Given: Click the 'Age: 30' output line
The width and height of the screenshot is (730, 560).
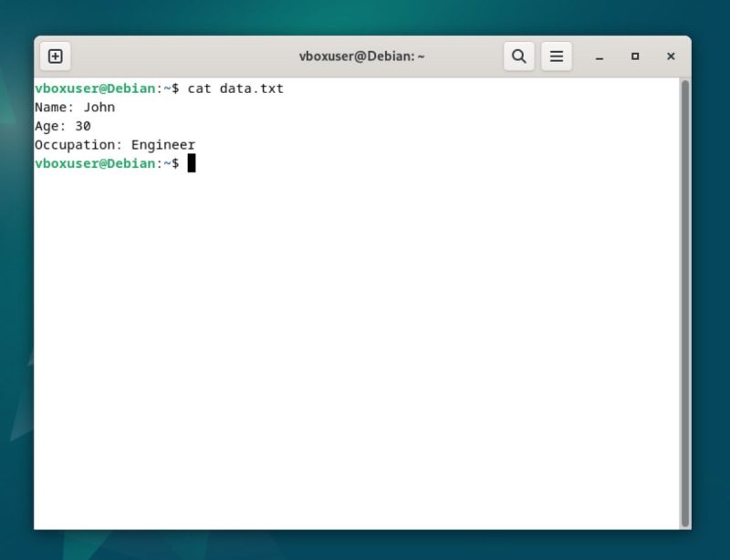Looking at the screenshot, I should coord(62,126).
